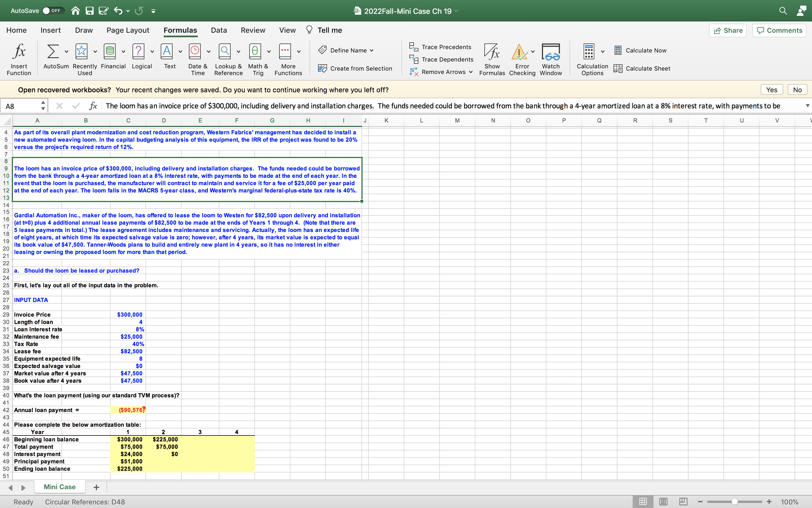
Task: Open the Undo history dropdown arrow
Action: tap(128, 11)
